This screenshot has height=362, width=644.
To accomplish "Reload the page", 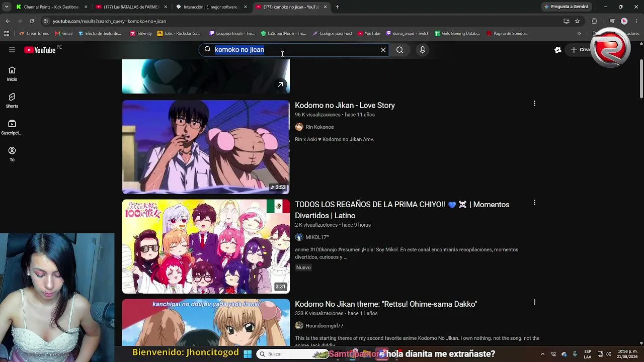I will 32,21.
